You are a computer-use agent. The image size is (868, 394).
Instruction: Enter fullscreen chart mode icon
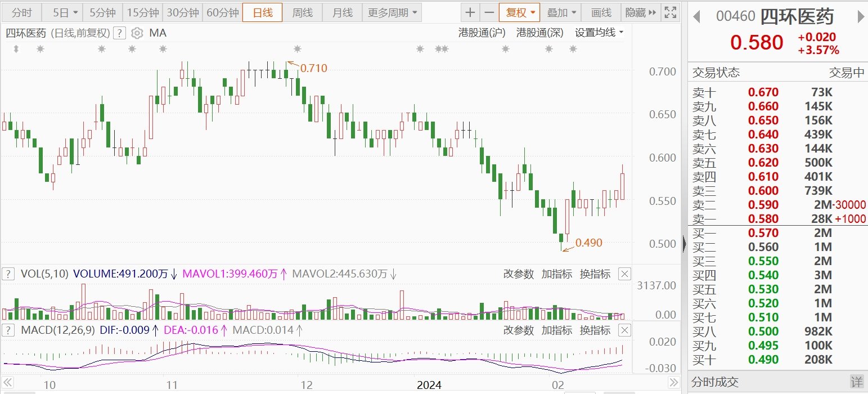point(670,12)
